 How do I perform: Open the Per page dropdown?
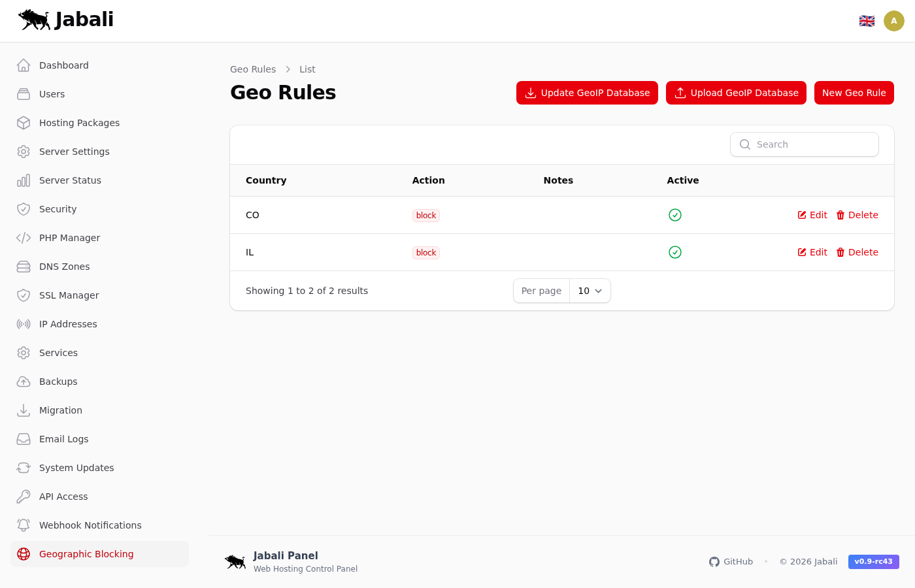[x=590, y=291]
